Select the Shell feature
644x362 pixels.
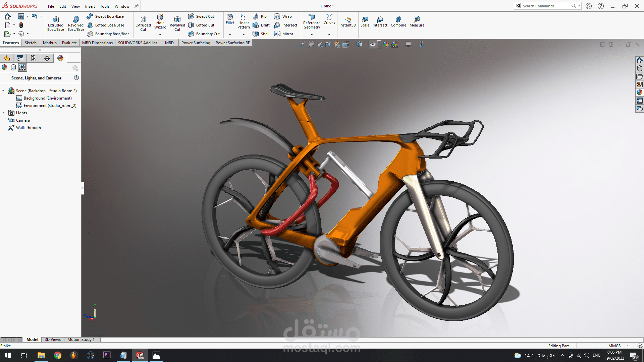pyautogui.click(x=261, y=34)
